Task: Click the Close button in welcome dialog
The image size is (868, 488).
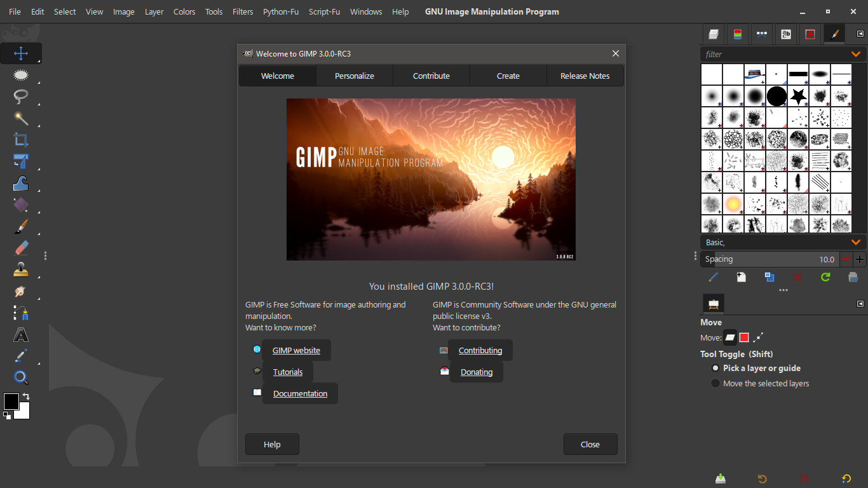Action: click(x=590, y=444)
